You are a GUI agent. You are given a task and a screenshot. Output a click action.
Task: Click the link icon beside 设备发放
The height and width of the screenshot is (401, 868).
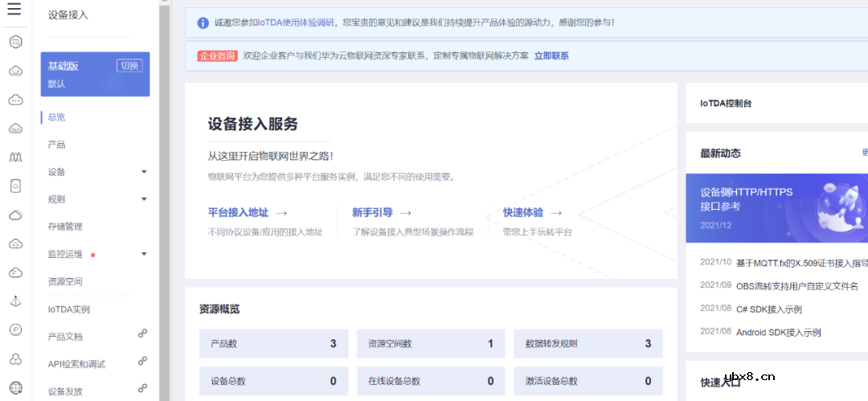143,387
